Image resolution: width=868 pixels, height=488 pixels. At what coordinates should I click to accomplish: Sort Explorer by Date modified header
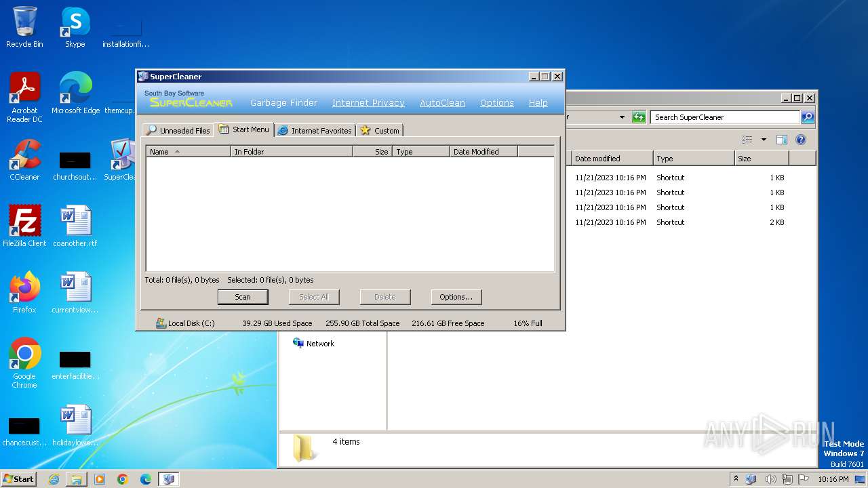click(611, 159)
